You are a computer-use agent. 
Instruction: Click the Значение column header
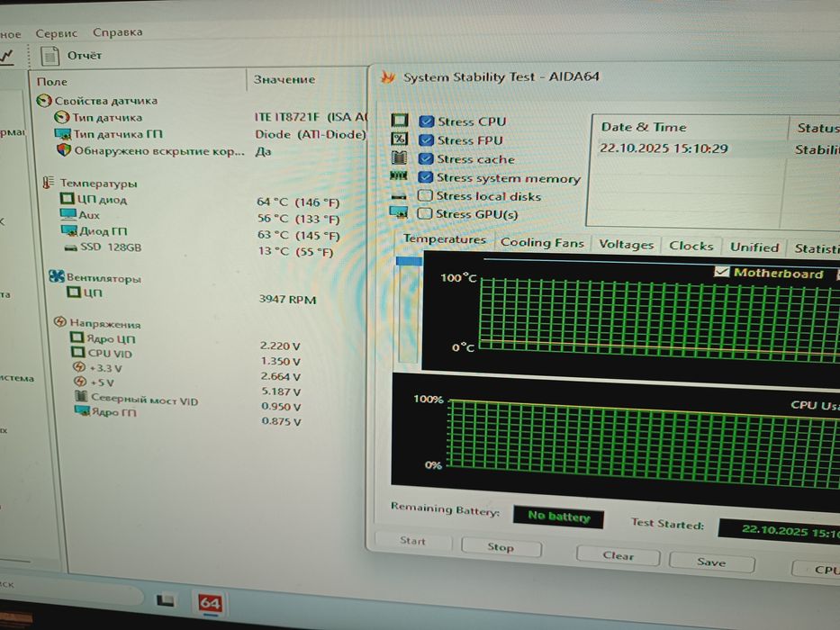coord(284,79)
